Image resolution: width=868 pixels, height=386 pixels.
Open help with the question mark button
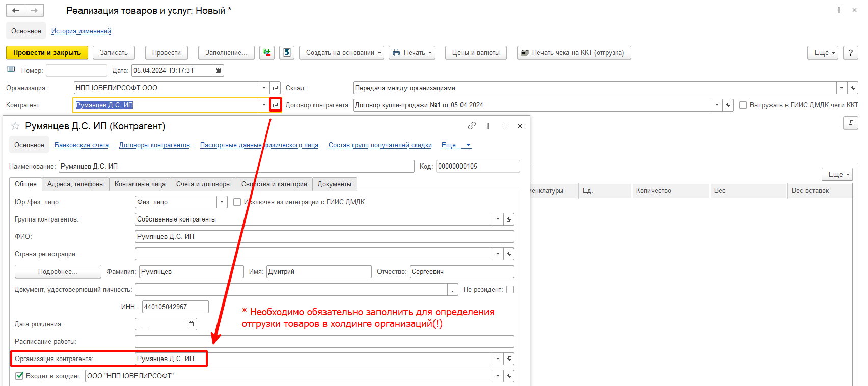tap(851, 52)
